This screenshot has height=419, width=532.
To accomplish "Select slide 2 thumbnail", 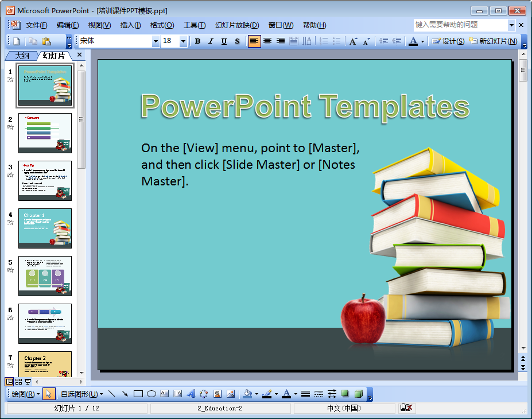I will 45,133.
